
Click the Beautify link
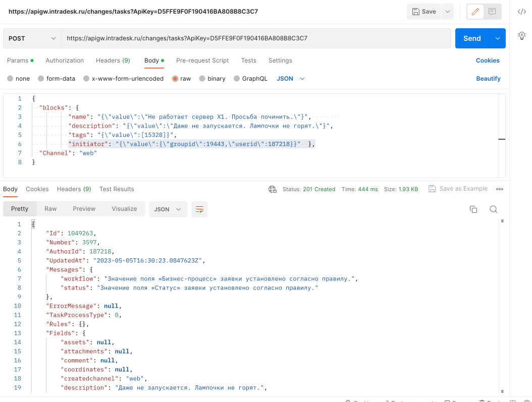[x=488, y=79]
